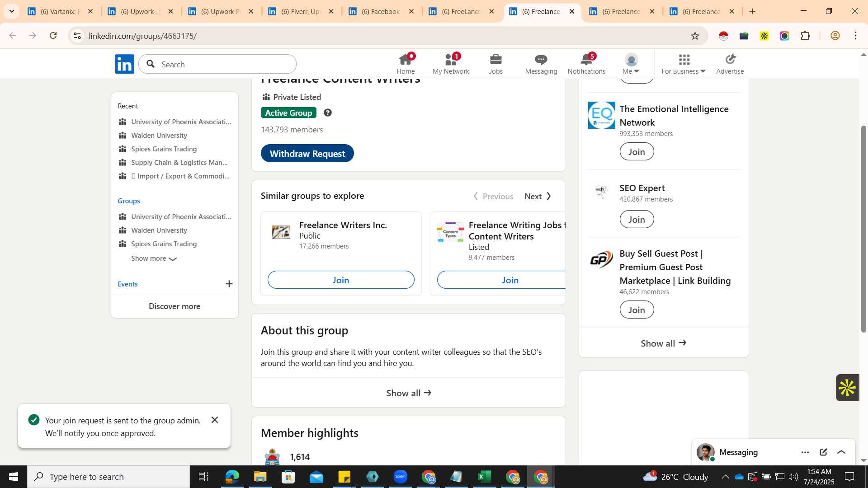This screenshot has width=868, height=488.
Task: Click yellow asterisk floating widget icon
Action: point(847,388)
